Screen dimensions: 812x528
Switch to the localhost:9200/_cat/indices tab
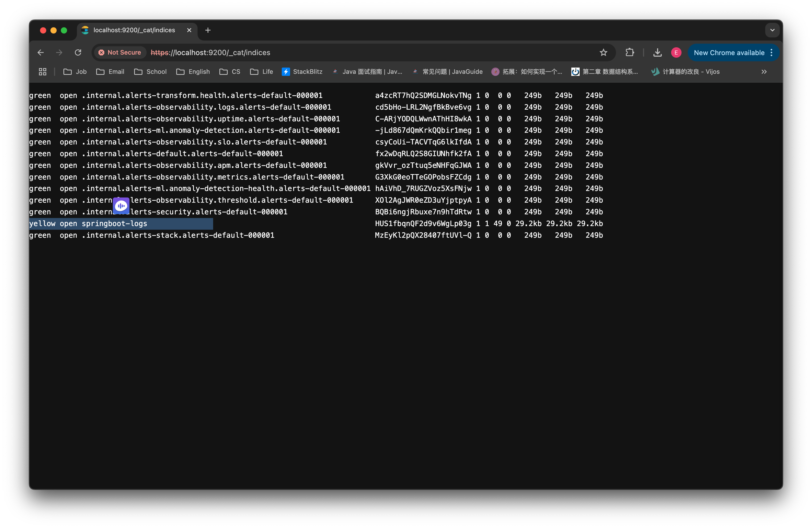coord(134,30)
